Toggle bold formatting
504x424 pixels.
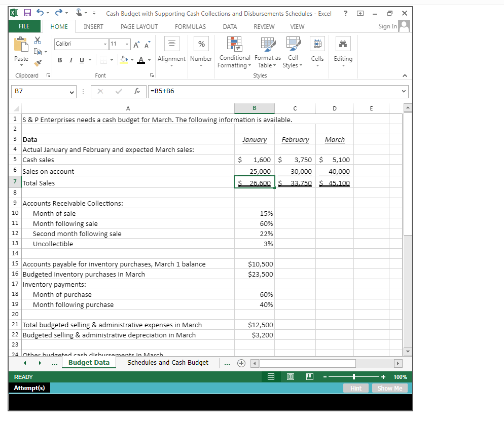click(x=60, y=60)
